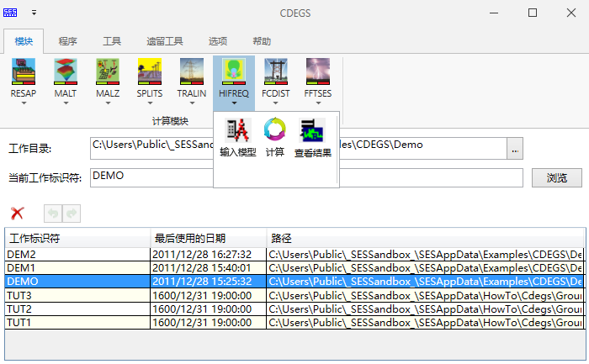Expand the RESAP dropdown arrow
The width and height of the screenshot is (589, 364).
click(x=23, y=104)
